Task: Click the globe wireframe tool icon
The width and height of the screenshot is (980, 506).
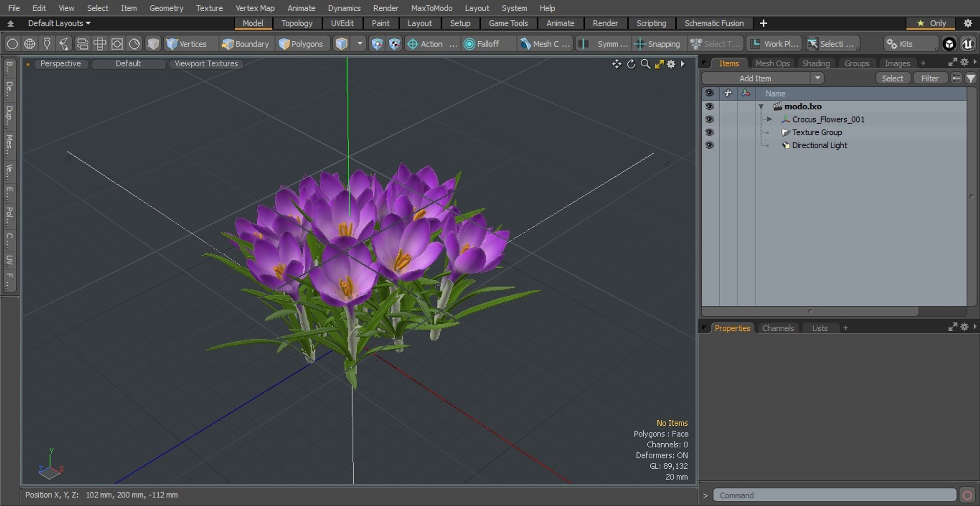Action: coord(30,44)
